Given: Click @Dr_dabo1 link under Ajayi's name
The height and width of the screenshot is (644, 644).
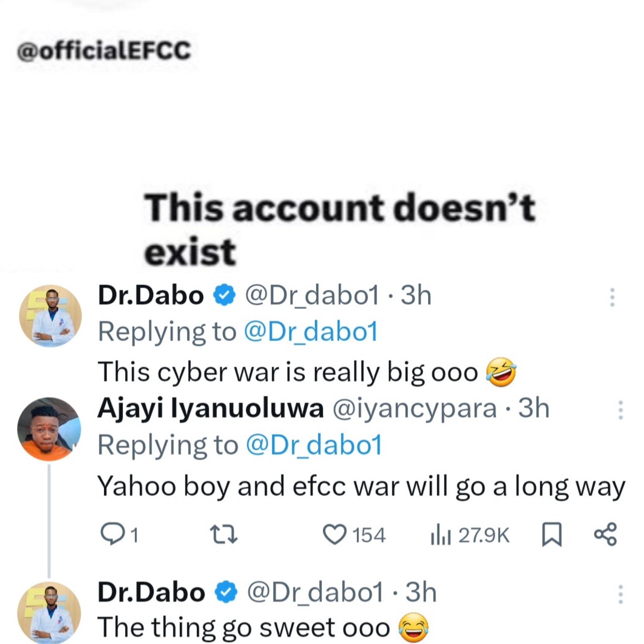Looking at the screenshot, I should pyautogui.click(x=314, y=445).
